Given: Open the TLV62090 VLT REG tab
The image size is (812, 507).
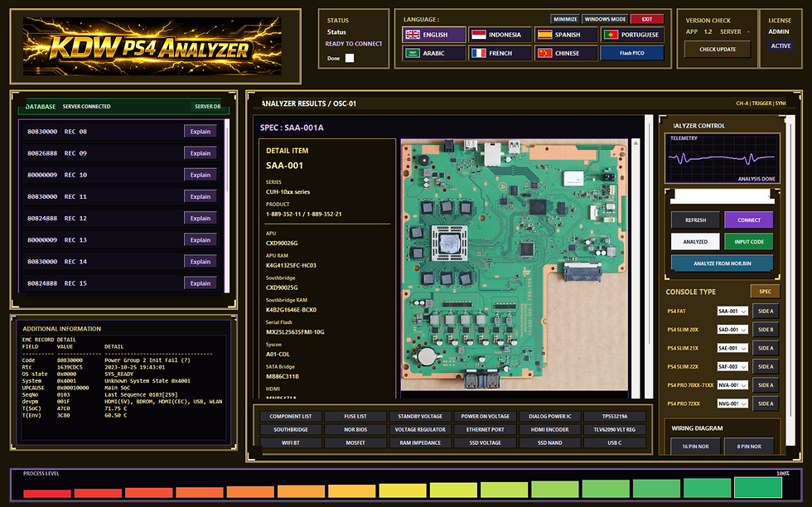Looking at the screenshot, I should (615, 430).
